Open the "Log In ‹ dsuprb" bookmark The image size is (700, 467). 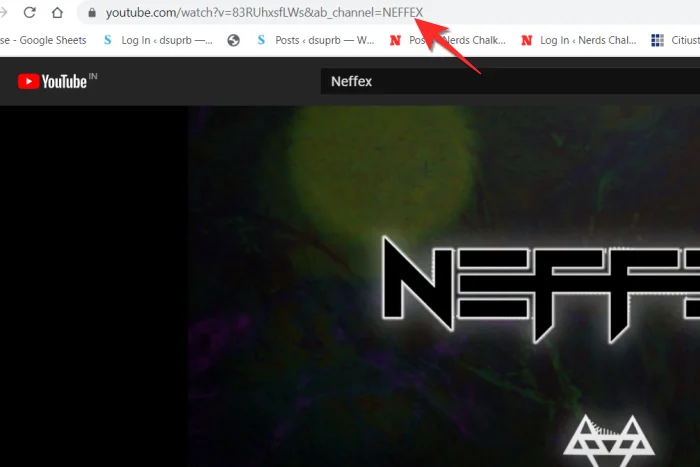coord(158,41)
